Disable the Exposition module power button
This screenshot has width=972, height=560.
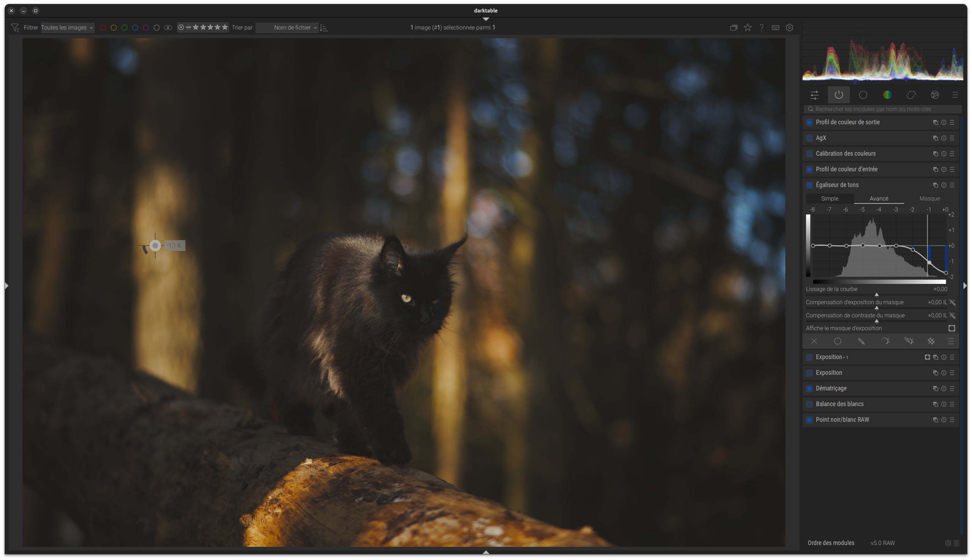click(809, 373)
